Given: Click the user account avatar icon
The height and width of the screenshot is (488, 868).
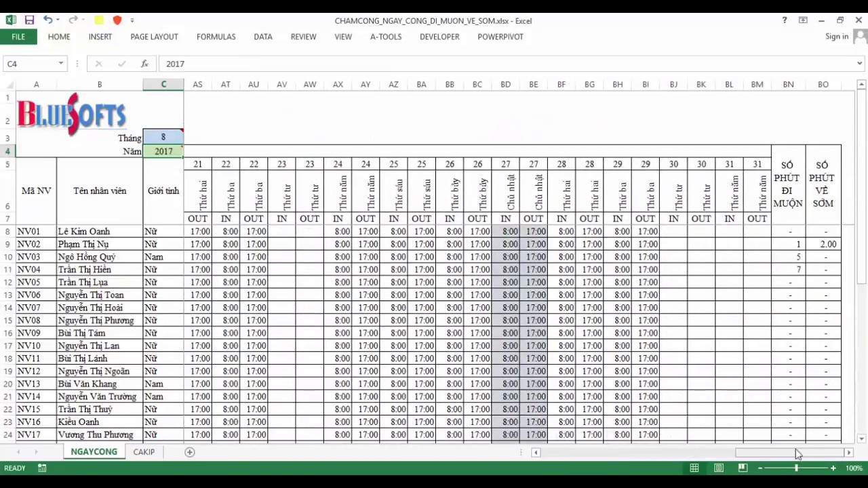Looking at the screenshot, I should click(x=860, y=37).
